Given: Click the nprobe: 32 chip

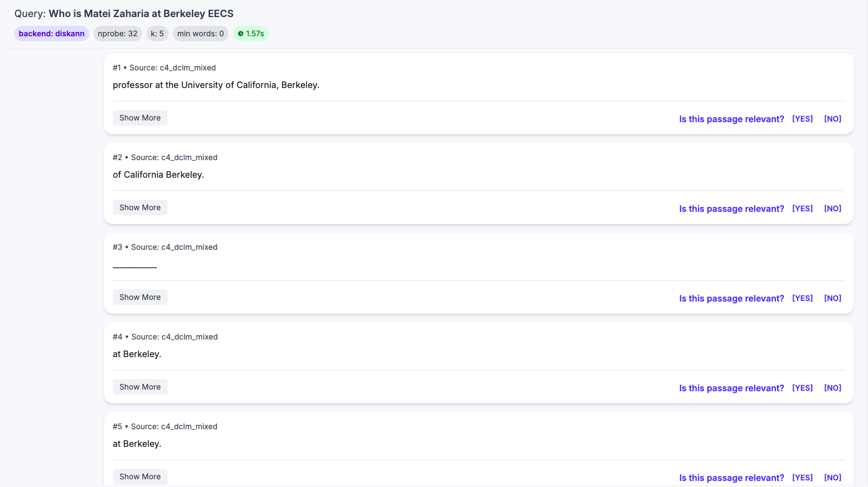Looking at the screenshot, I should coord(117,34).
